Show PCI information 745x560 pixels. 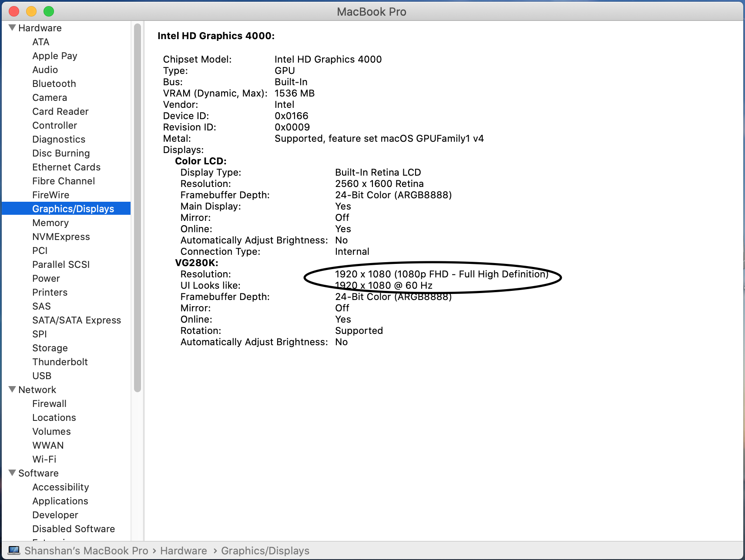(40, 250)
